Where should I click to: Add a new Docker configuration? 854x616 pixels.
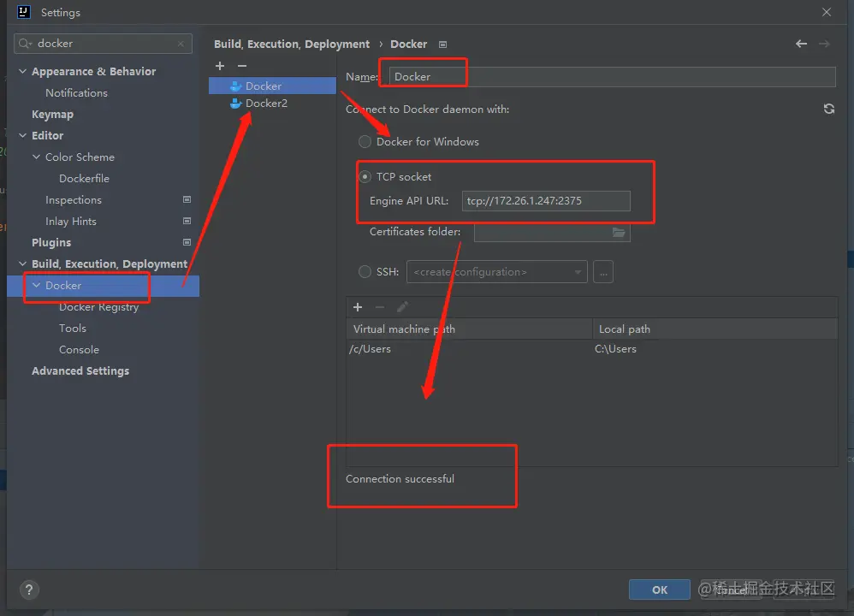click(x=220, y=66)
